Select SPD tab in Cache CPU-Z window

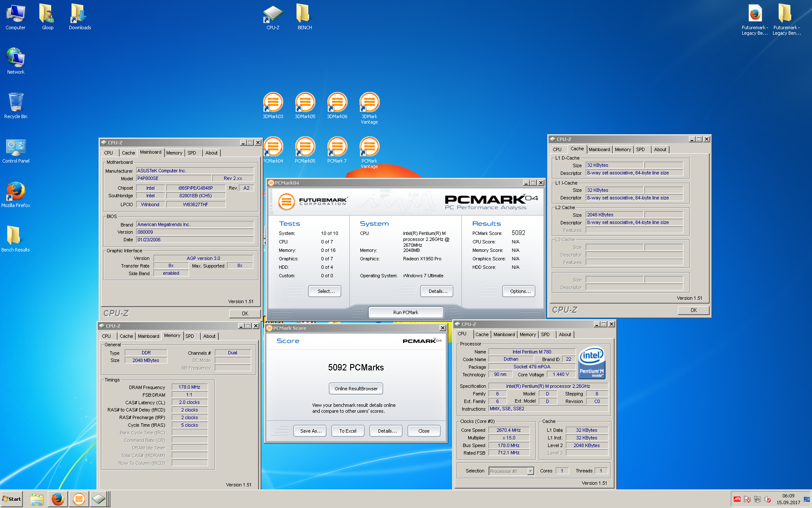tap(640, 149)
